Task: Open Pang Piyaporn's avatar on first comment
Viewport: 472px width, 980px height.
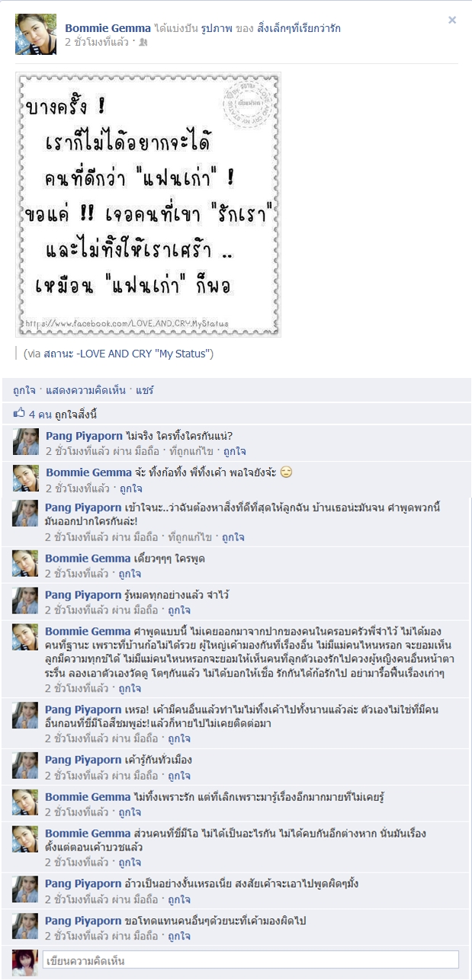Action: point(26,442)
